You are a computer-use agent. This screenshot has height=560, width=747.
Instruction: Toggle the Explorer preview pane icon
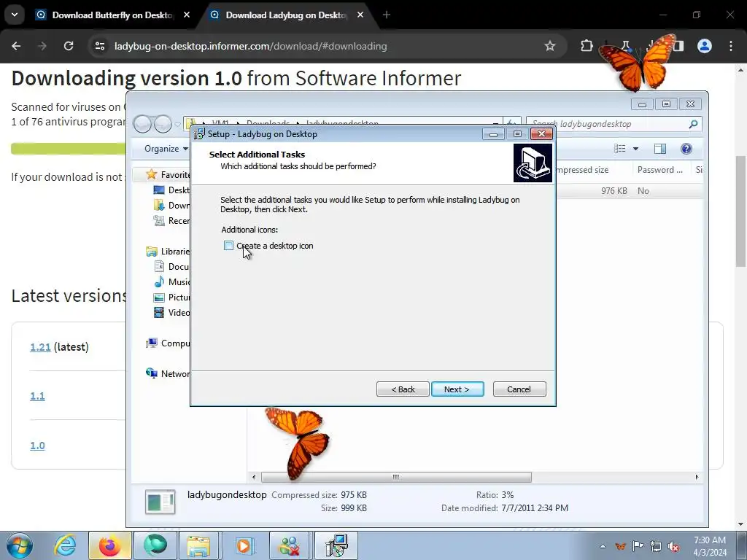[x=659, y=149]
